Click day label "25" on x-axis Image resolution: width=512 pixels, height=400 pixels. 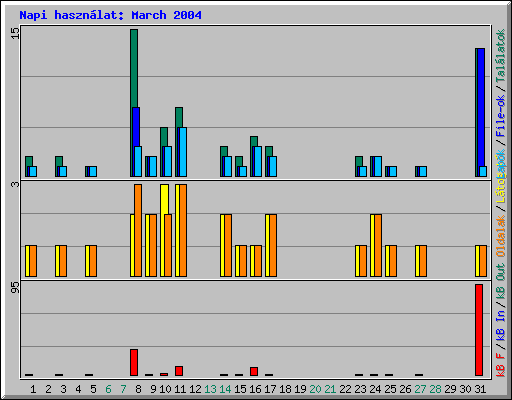390,389
